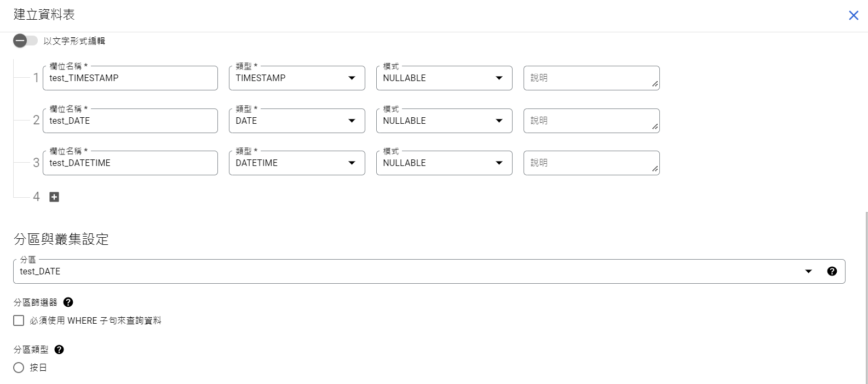Open help for the 分區 partition dropdown
868x384 pixels.
[832, 271]
